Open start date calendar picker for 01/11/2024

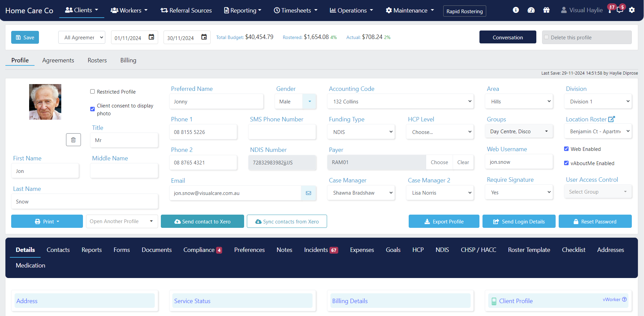tap(151, 37)
